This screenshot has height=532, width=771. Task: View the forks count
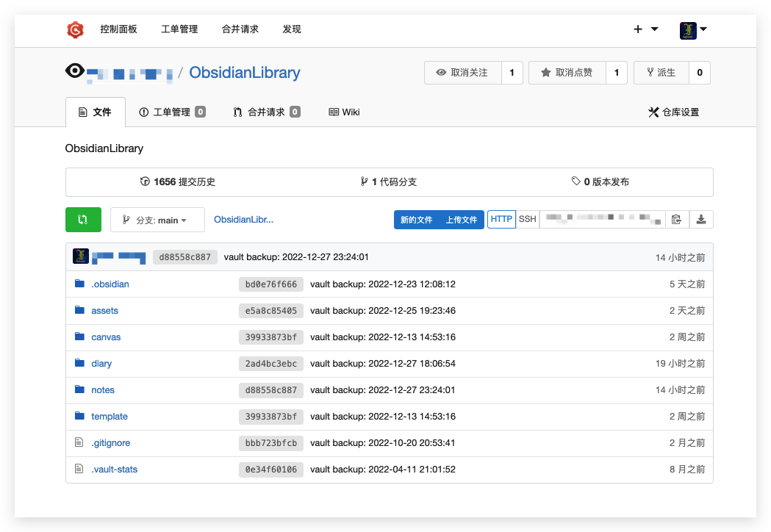click(700, 73)
